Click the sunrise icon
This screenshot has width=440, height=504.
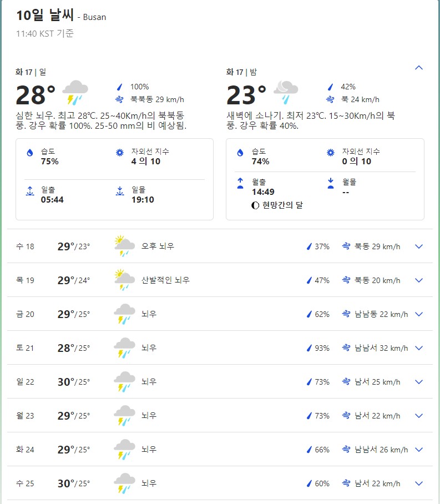coord(30,191)
